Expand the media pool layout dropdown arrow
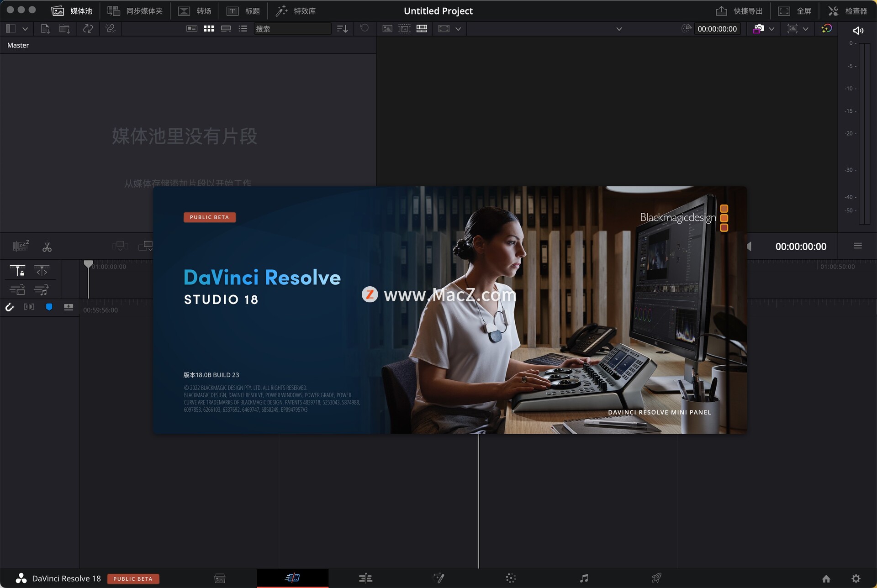Viewport: 877px width, 588px height. click(x=25, y=29)
